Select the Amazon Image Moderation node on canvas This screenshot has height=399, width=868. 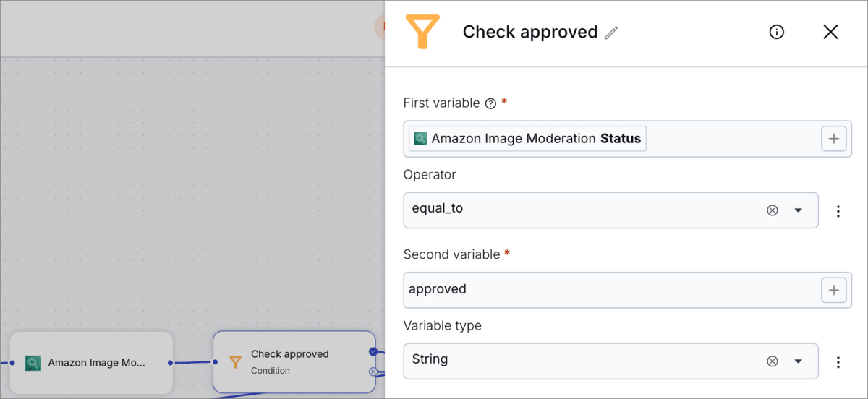(x=91, y=363)
